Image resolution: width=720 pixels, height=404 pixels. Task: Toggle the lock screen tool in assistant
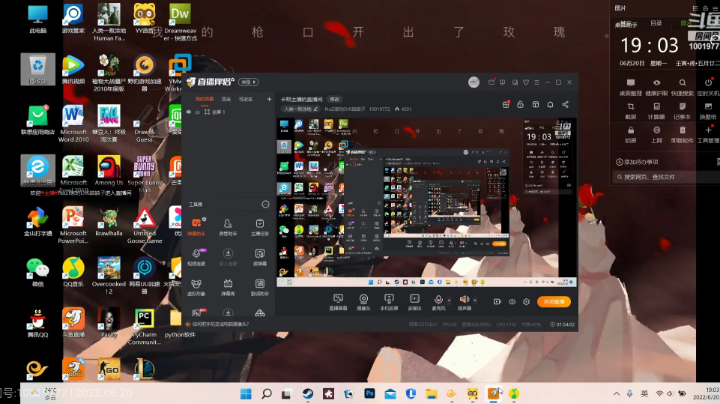(630, 134)
